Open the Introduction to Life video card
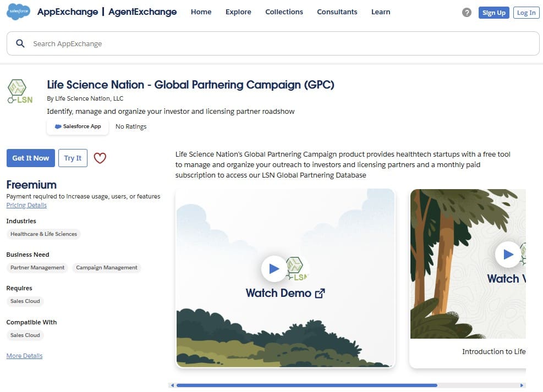This screenshot has height=392, width=543. pyautogui.click(x=468, y=279)
